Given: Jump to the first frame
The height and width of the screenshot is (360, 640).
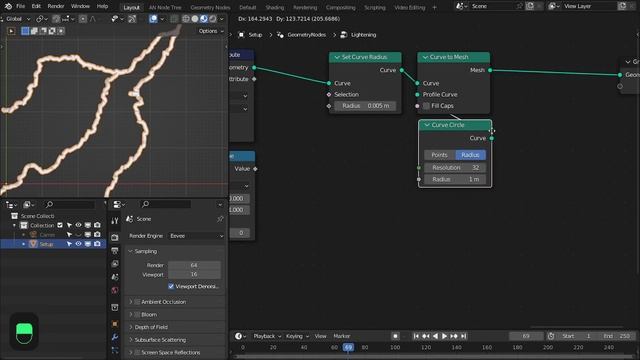Looking at the screenshot, I should [416, 336].
